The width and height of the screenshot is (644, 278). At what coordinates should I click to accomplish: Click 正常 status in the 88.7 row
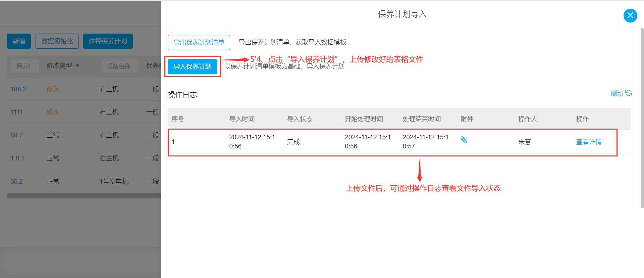point(53,135)
